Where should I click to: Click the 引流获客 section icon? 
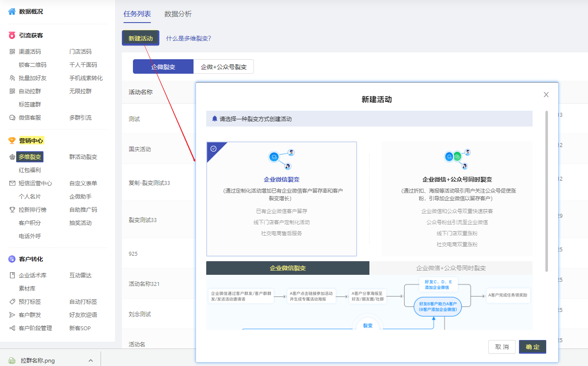click(x=12, y=35)
